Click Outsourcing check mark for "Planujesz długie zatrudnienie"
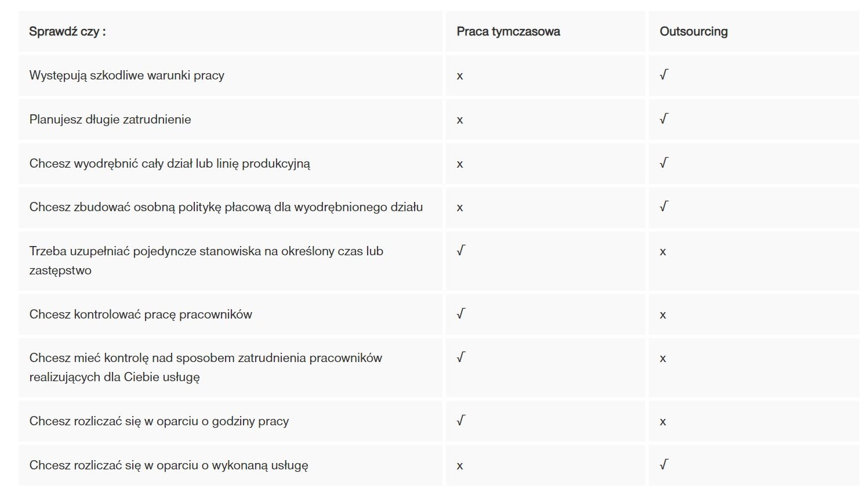The image size is (868, 499). 664,119
